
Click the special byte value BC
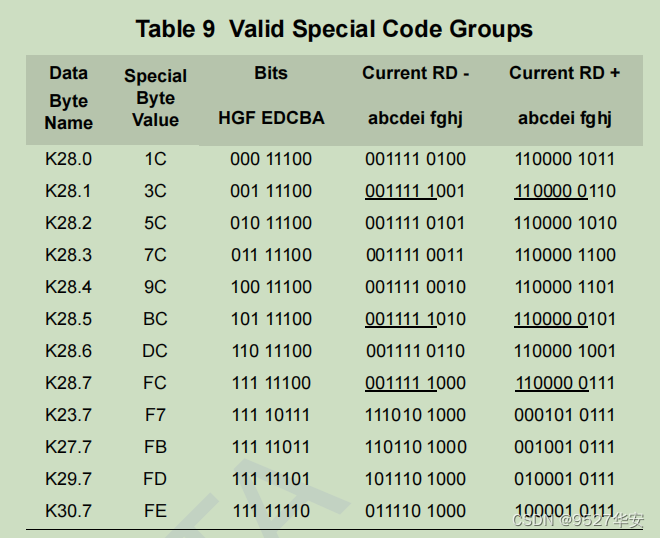[155, 319]
